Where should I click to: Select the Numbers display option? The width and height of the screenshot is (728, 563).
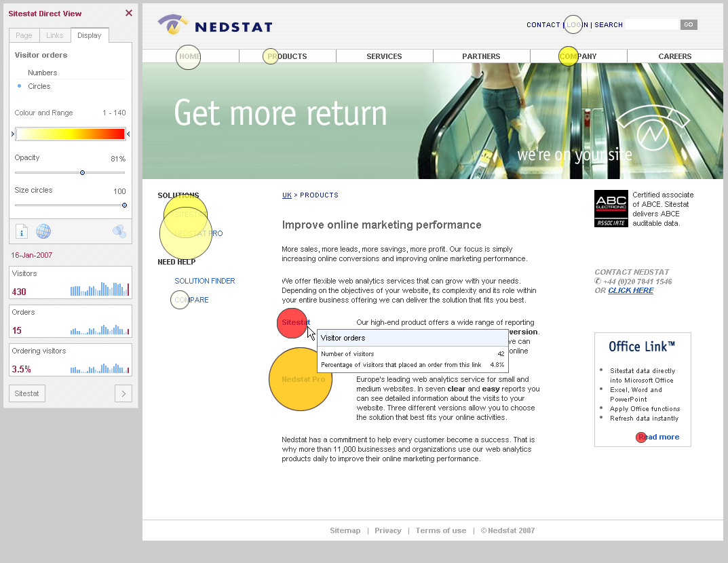[42, 73]
